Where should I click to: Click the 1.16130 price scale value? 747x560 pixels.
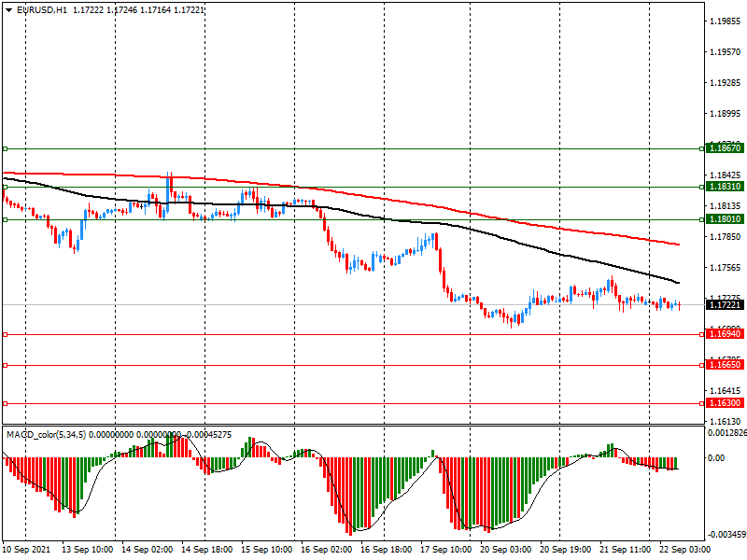(x=726, y=422)
